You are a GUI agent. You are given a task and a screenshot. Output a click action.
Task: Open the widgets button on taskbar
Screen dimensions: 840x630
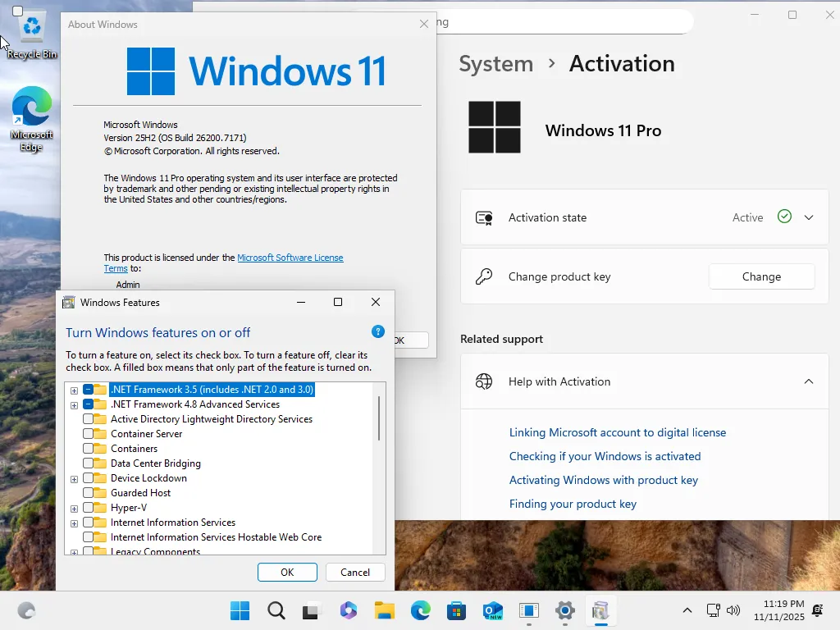tap(26, 610)
